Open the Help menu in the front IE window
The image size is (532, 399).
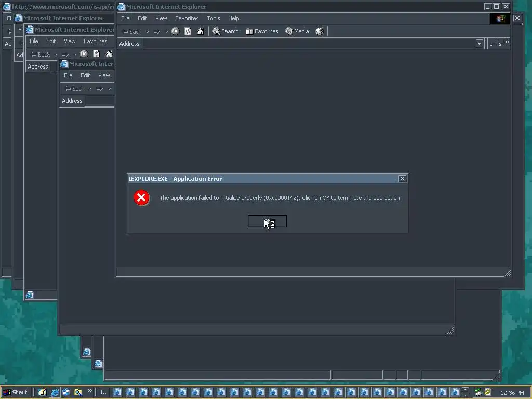[x=233, y=18]
